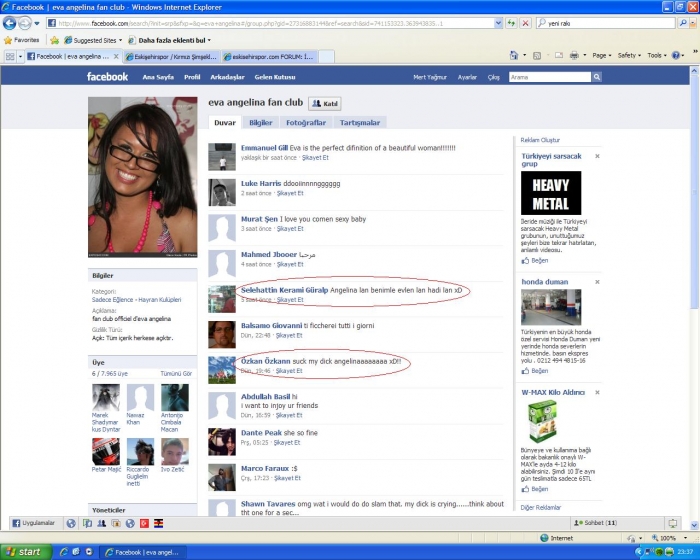Expand 'Daha fazla eklenti bul' dropdown
The image size is (700, 560).
coord(209,40)
